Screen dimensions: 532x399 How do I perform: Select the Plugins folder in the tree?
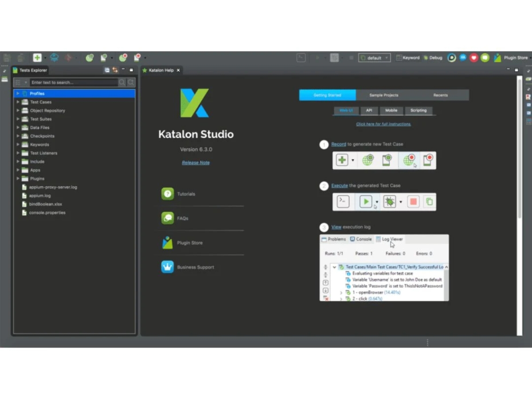point(37,179)
